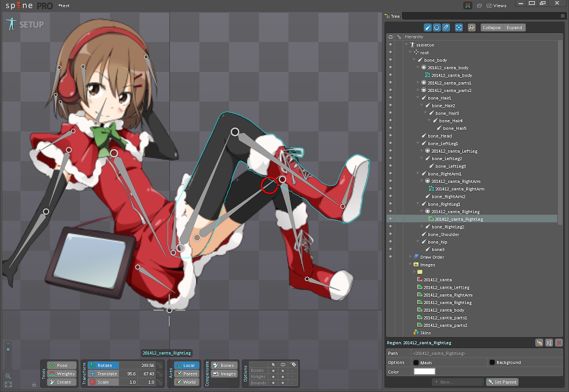Screen dimensions: 569x392
Task: Open the Tree panel options menu icon
Action: point(562,16)
